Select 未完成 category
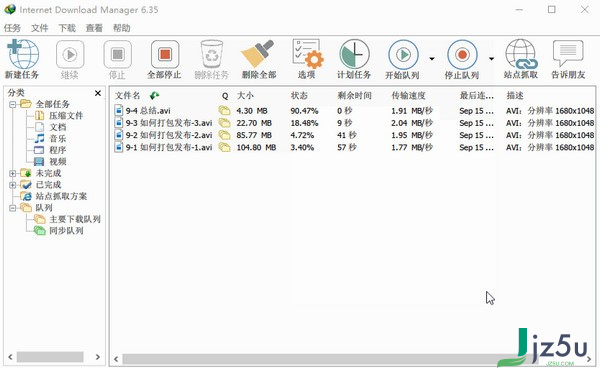 [x=48, y=173]
